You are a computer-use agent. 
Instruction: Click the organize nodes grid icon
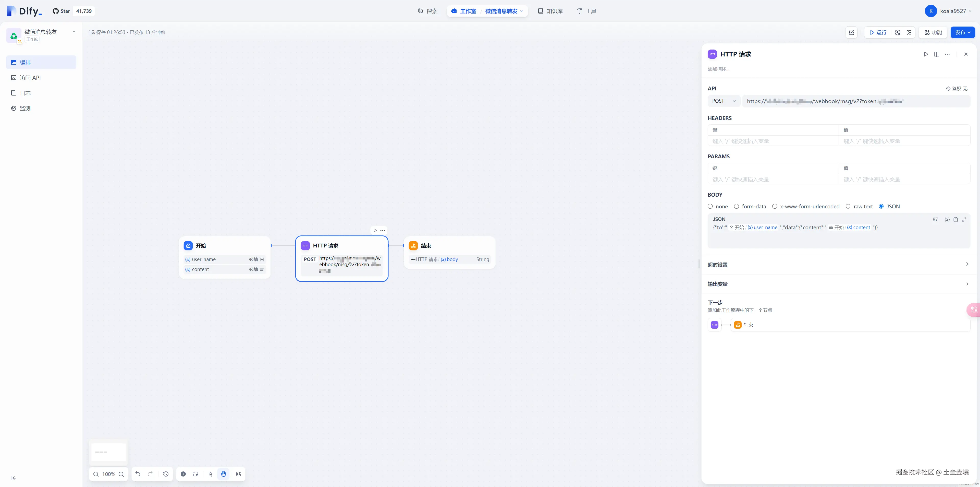pyautogui.click(x=238, y=474)
